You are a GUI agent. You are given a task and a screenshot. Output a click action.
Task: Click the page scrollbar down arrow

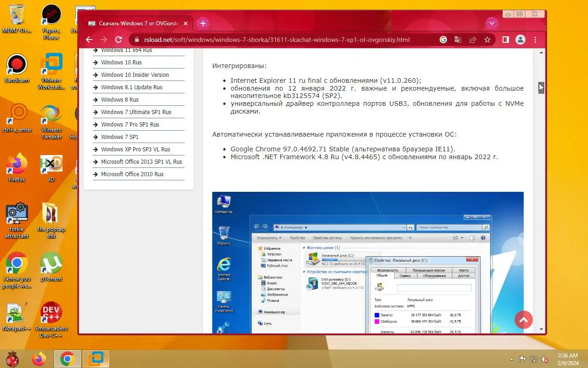[541, 329]
